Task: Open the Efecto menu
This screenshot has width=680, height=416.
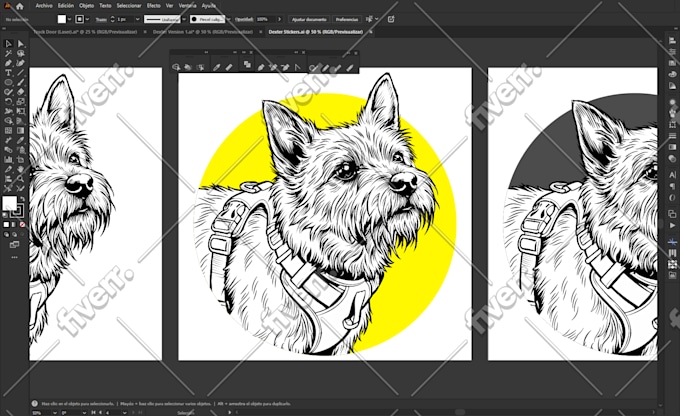Action: pos(154,6)
